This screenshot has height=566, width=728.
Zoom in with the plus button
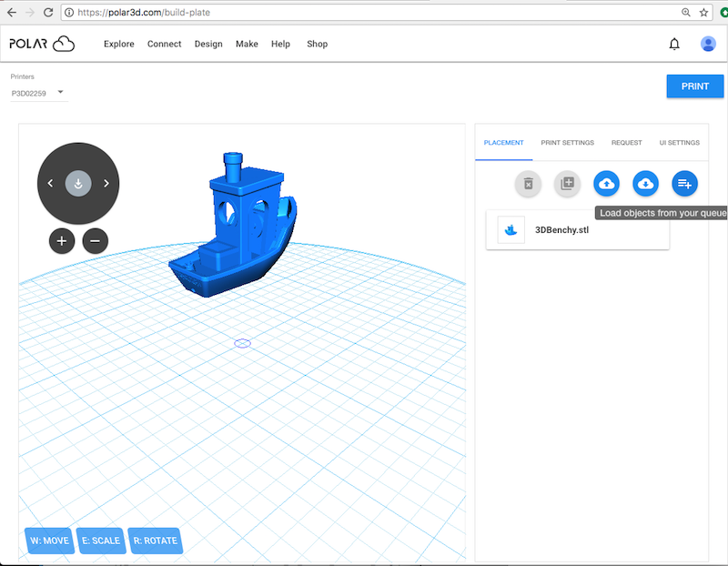62,241
